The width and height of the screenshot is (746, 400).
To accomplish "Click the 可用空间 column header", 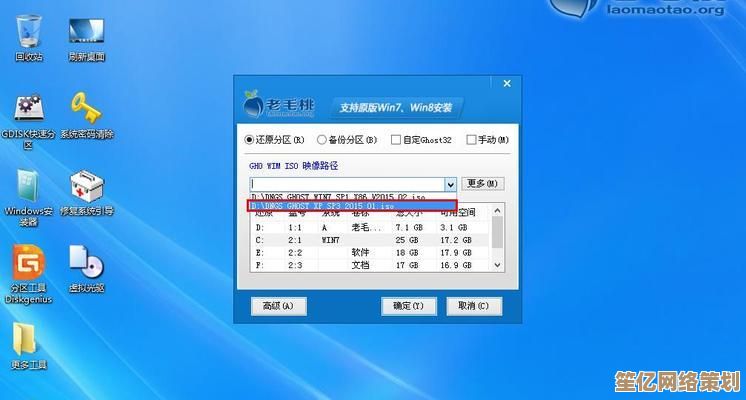I will [457, 213].
